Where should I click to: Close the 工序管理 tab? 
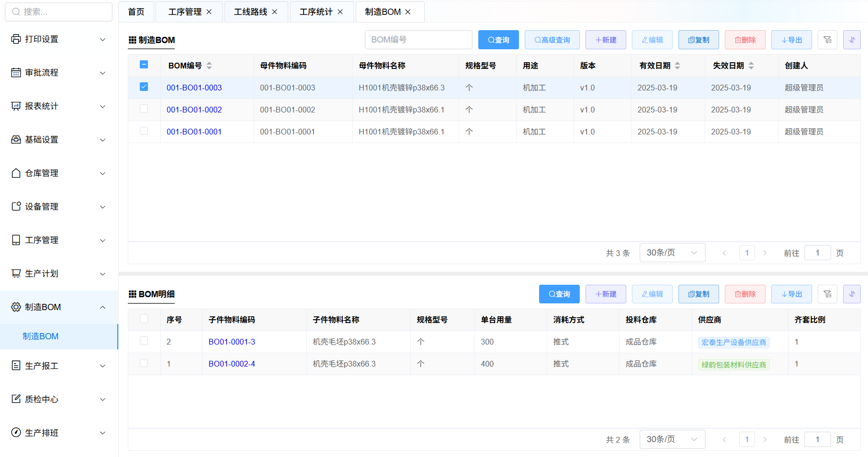209,12
